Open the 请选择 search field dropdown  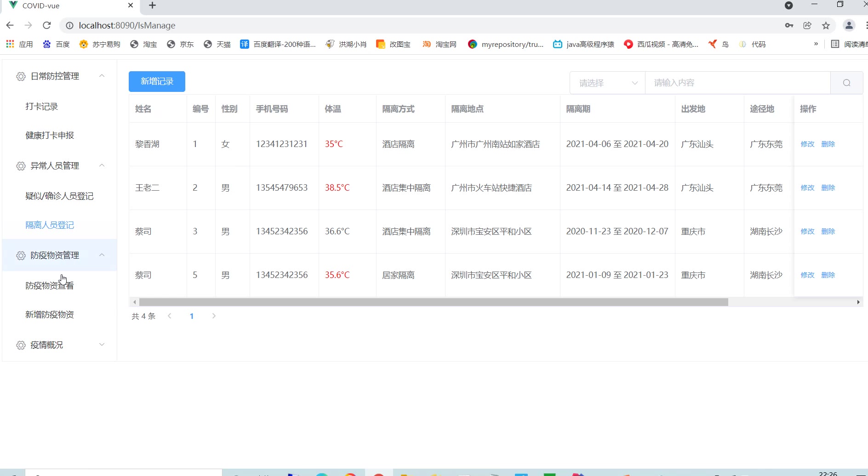tap(607, 83)
